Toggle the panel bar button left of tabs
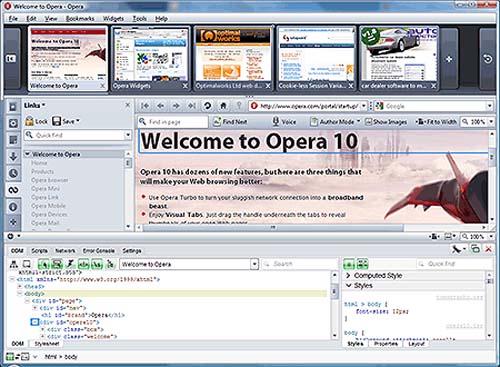This screenshot has height=367, width=500. click(x=11, y=59)
